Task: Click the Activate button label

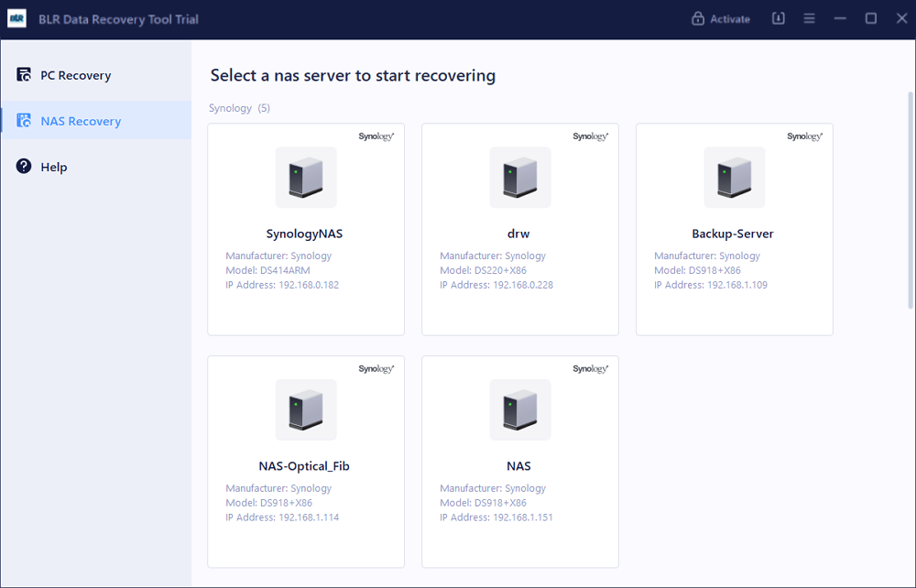Action: click(x=730, y=19)
